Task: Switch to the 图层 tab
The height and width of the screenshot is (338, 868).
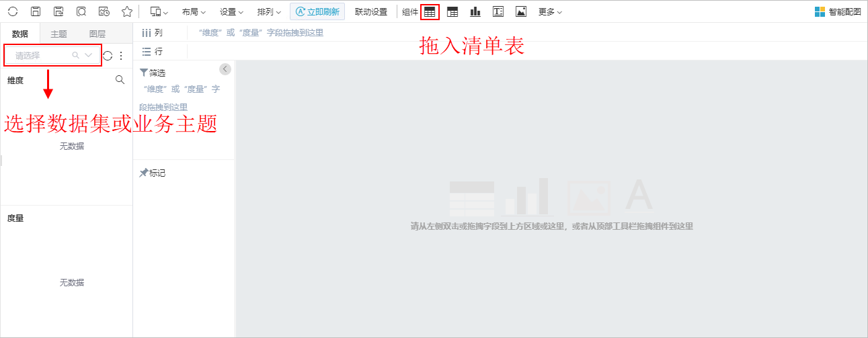Action: pyautogui.click(x=97, y=34)
